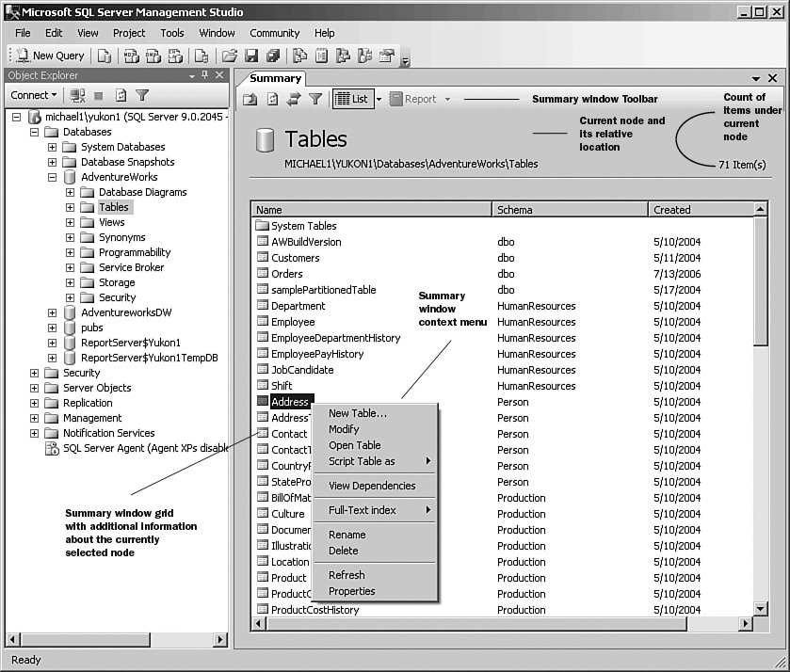This screenshot has width=790, height=672.
Task: Sort by the Name column header
Action: click(371, 210)
